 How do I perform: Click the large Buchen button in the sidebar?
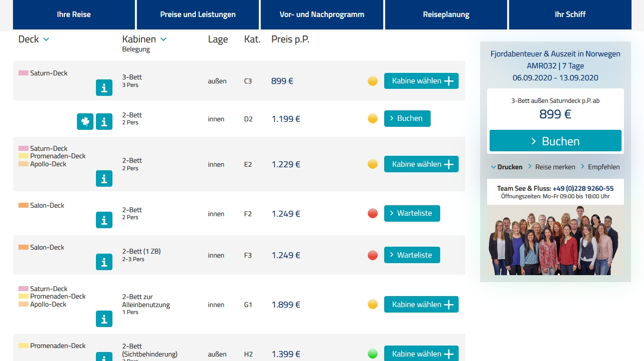(x=555, y=141)
